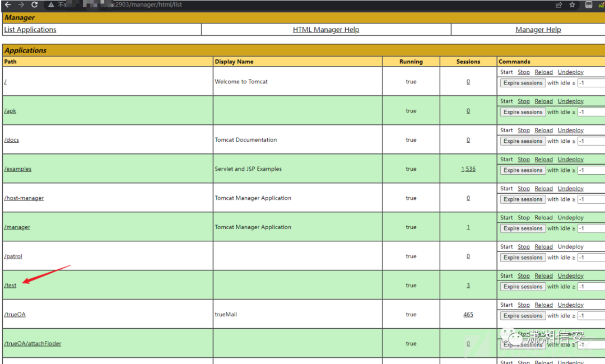This screenshot has height=364, width=605.
Task: Stop the /host-manager application
Action: point(524,189)
